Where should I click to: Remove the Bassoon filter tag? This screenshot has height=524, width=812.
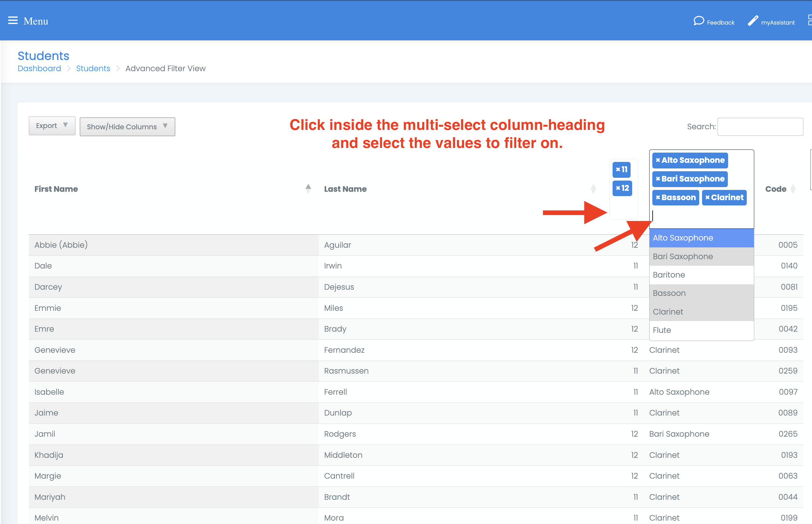tap(658, 198)
